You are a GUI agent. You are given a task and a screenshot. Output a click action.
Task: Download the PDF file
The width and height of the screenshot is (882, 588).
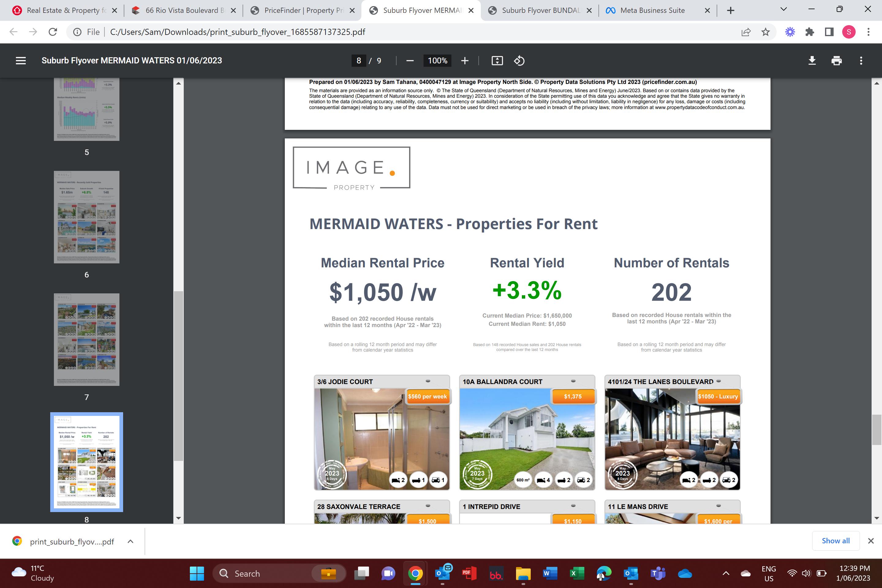click(812, 60)
